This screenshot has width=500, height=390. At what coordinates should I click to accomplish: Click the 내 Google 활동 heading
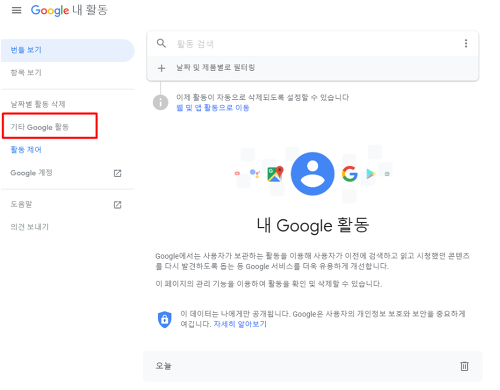pyautogui.click(x=313, y=225)
